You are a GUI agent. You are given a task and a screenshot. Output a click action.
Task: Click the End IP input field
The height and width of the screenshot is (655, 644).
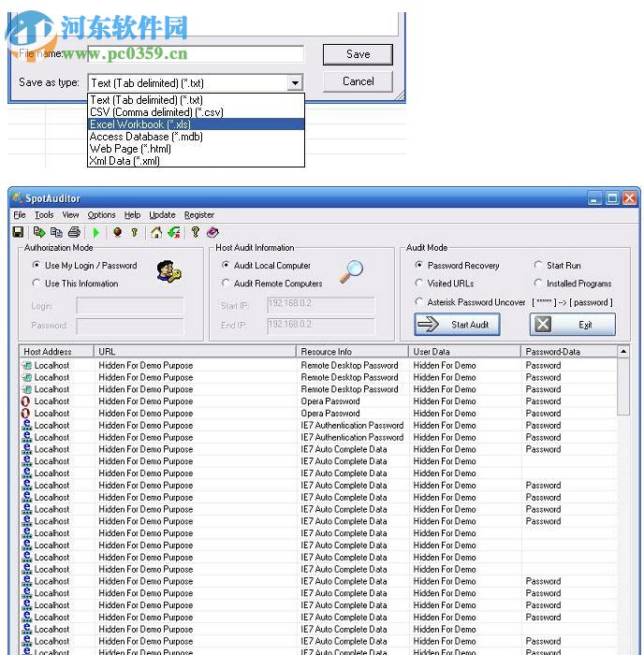pyautogui.click(x=320, y=326)
